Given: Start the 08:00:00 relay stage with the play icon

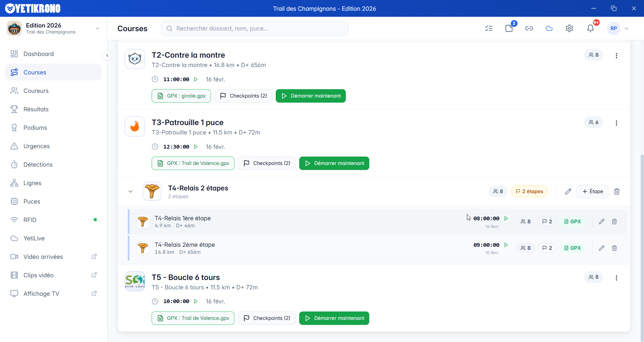Looking at the screenshot, I should [506, 218].
